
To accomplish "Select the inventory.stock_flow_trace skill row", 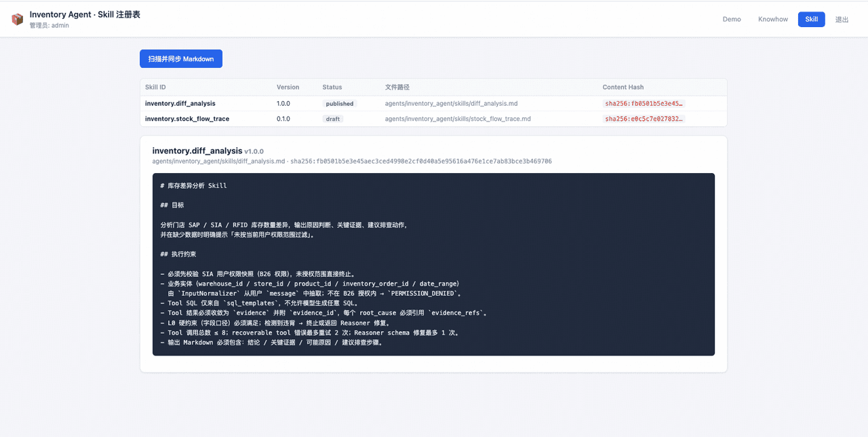I will (x=433, y=119).
